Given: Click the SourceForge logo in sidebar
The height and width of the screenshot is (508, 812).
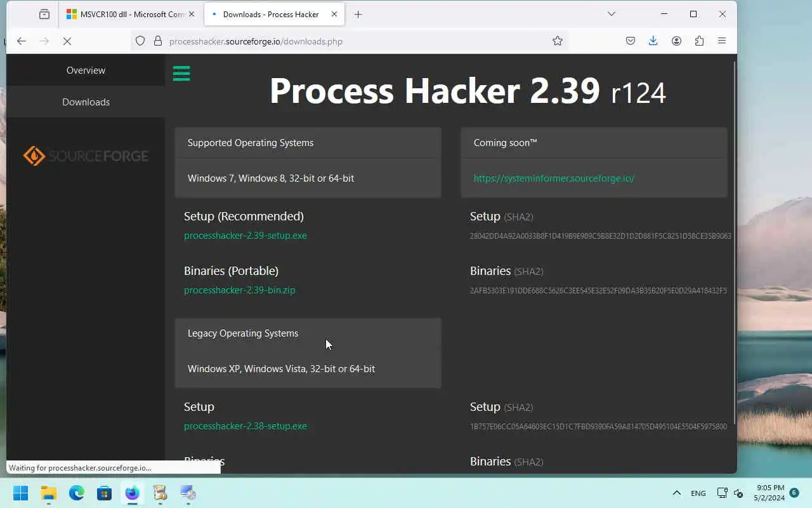Looking at the screenshot, I should coord(86,156).
